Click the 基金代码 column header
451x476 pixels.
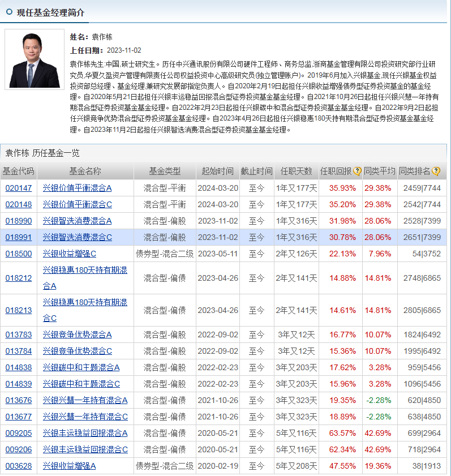point(18,171)
